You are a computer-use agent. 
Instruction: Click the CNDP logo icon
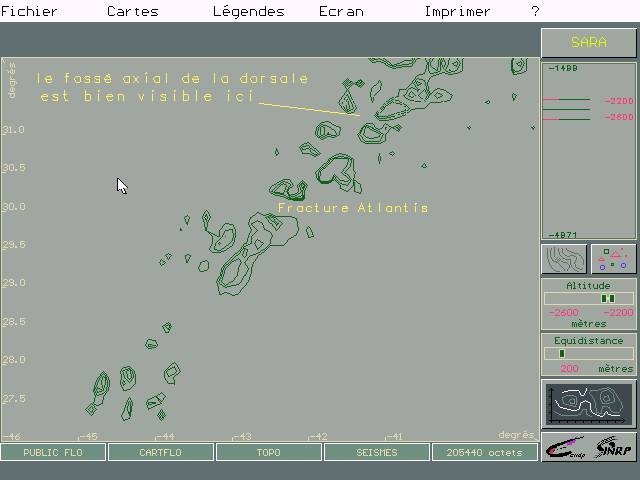pyautogui.click(x=565, y=446)
